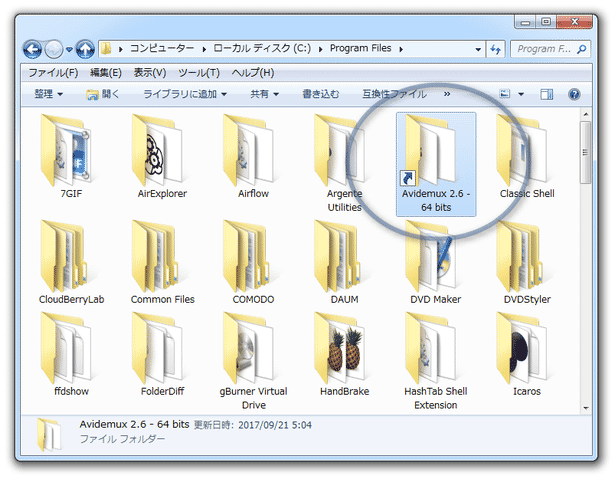Open the 共有 dropdown
Viewport: 615px width, 479px height.
point(265,94)
